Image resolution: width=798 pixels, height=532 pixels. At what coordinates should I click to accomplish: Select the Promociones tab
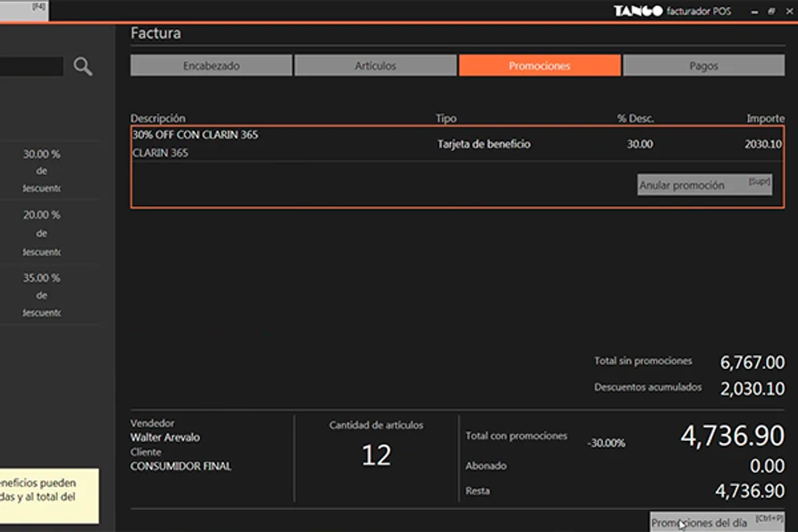pos(539,66)
